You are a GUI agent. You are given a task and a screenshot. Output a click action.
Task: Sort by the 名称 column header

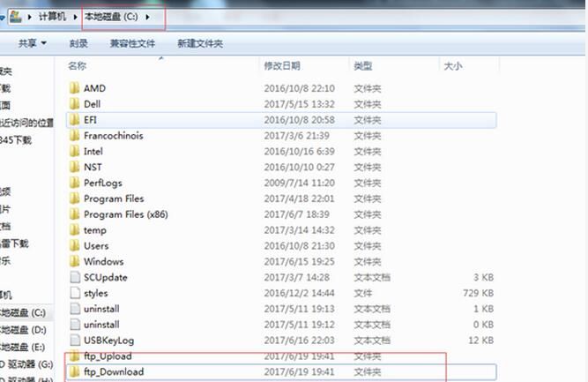pyautogui.click(x=77, y=66)
